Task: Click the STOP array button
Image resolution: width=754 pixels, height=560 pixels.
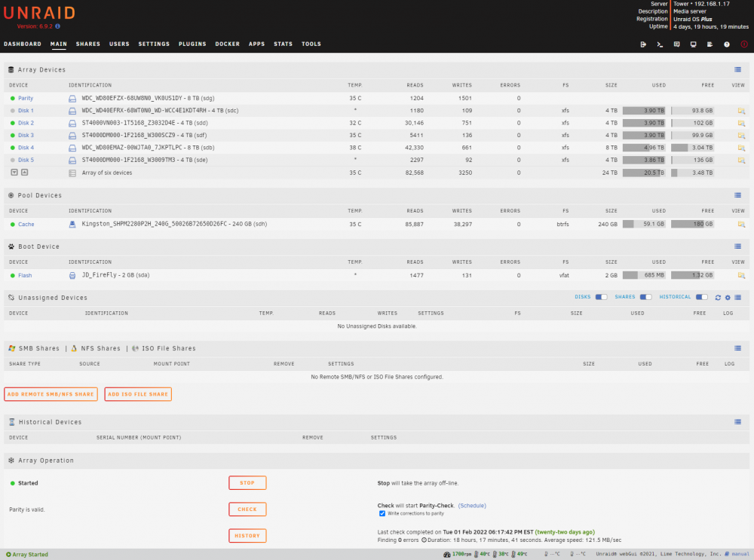Action: [247, 482]
